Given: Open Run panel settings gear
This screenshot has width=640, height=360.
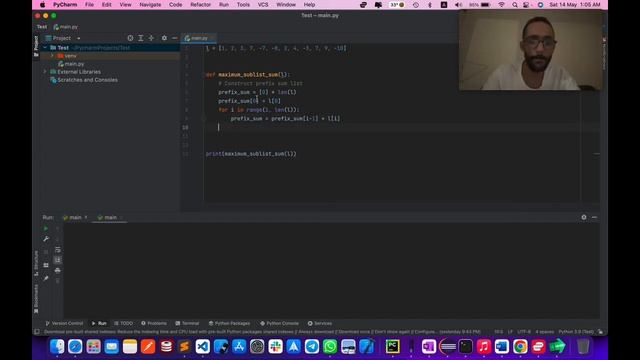Looking at the screenshot, I should tap(584, 217).
